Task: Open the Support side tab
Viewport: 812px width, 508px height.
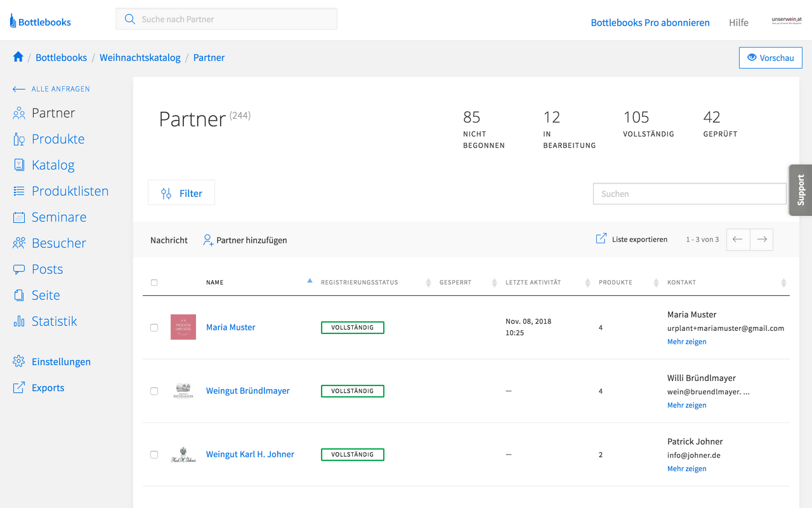Action: point(801,190)
